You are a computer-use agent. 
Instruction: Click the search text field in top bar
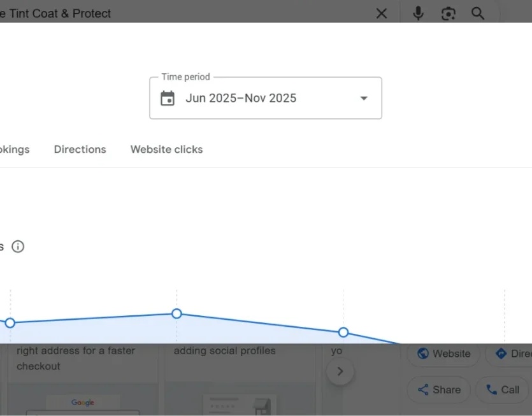pyautogui.click(x=183, y=13)
